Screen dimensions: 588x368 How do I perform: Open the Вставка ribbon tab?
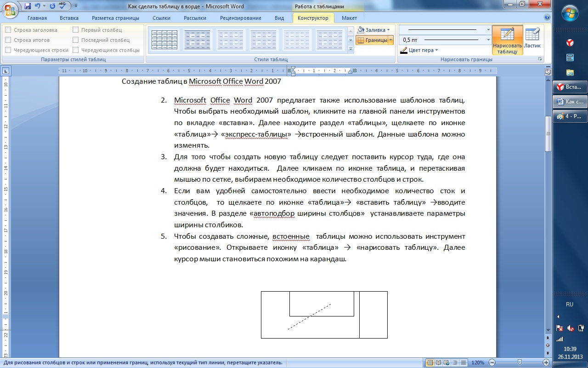(69, 18)
